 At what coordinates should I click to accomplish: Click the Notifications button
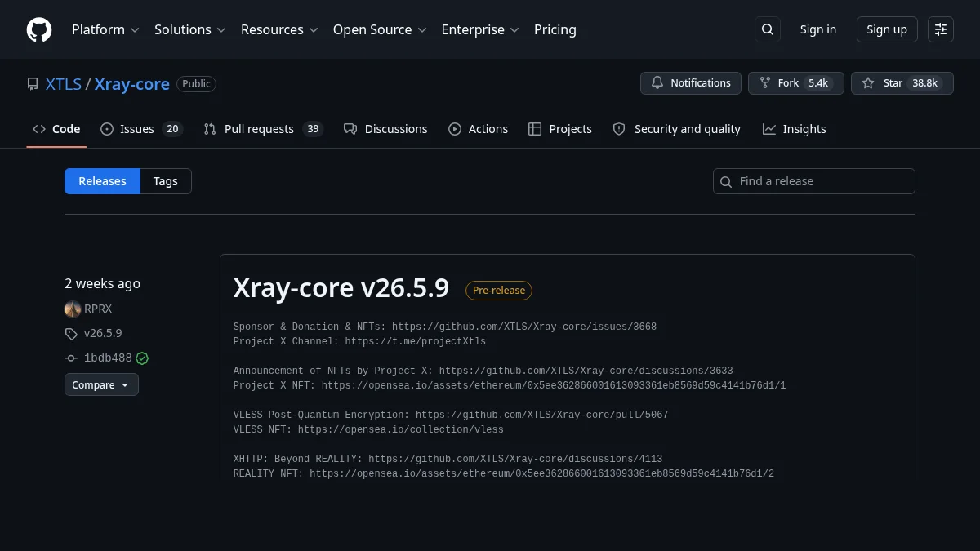point(691,83)
